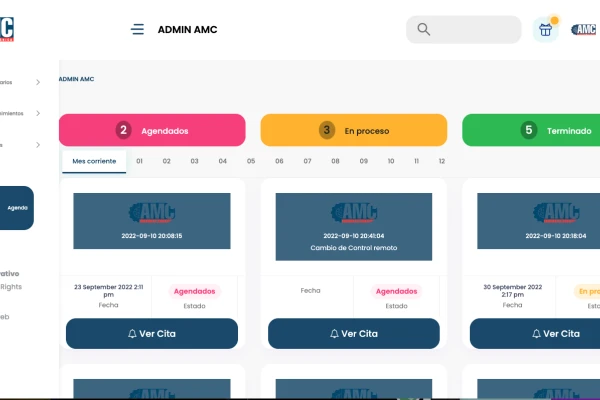Click Ver Cita for 23 September appointment
This screenshot has height=400, width=600.
[152, 333]
